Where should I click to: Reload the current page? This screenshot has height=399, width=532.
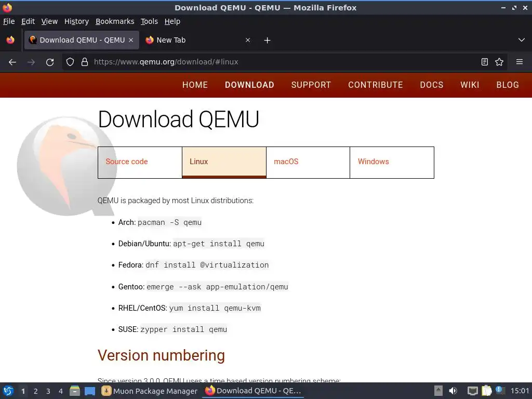(x=50, y=62)
